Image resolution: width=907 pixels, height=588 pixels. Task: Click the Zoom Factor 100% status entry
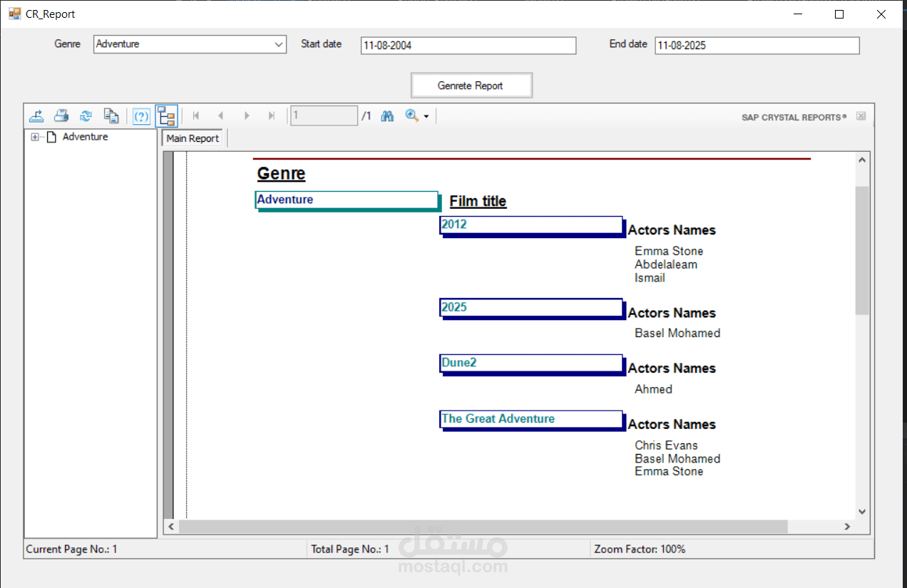click(x=640, y=550)
